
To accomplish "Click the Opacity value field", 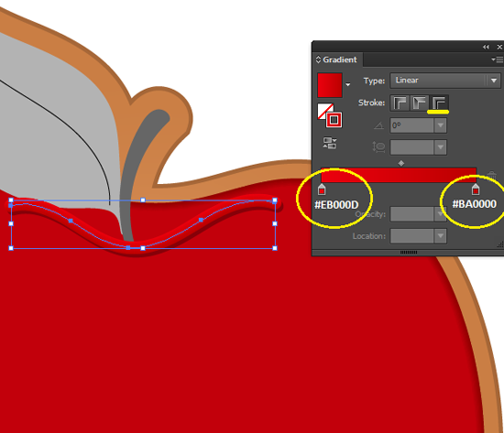I will [411, 214].
